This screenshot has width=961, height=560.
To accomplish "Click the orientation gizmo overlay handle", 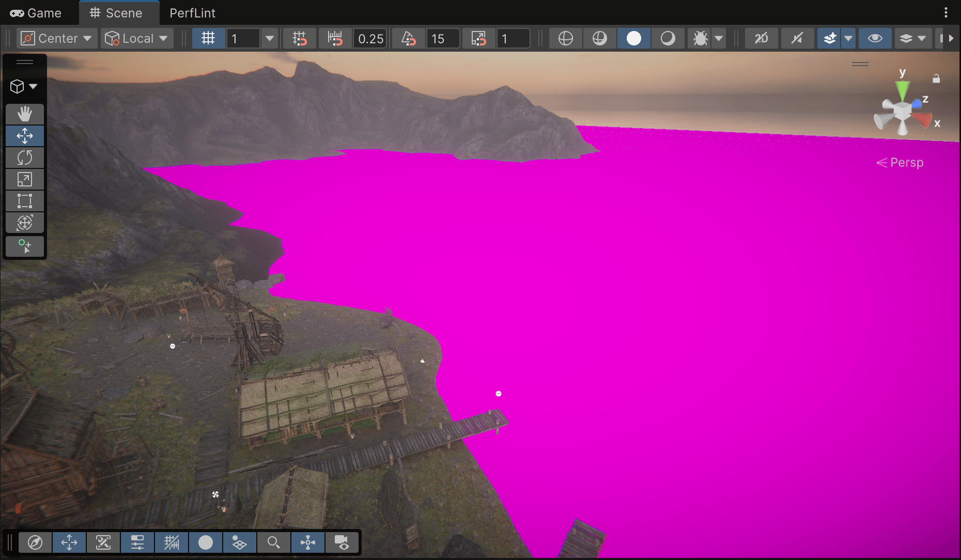I will [860, 64].
